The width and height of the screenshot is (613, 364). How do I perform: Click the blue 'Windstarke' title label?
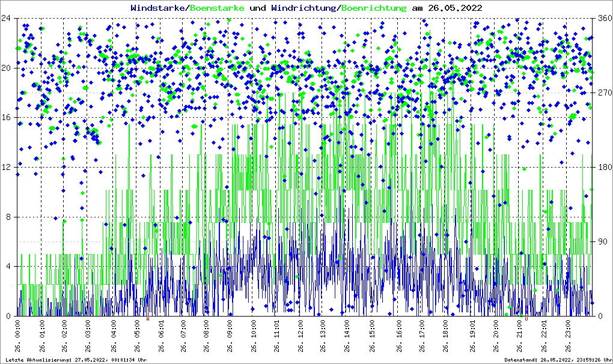click(158, 8)
